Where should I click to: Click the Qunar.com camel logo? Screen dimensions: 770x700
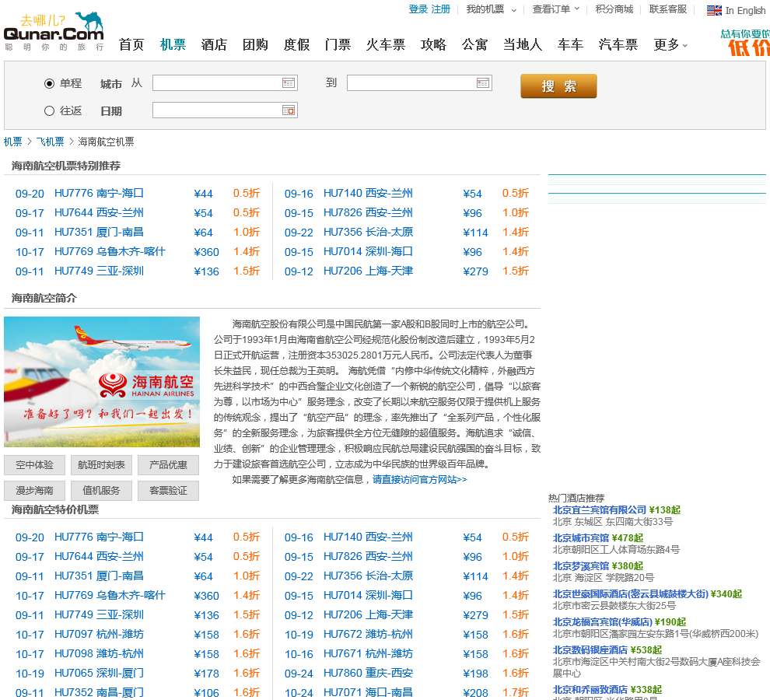click(53, 31)
